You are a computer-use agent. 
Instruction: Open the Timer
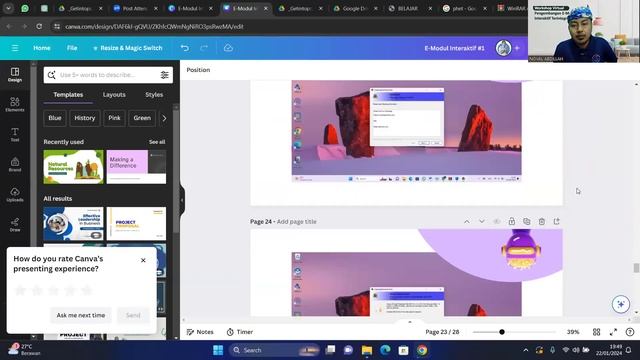[x=240, y=332]
